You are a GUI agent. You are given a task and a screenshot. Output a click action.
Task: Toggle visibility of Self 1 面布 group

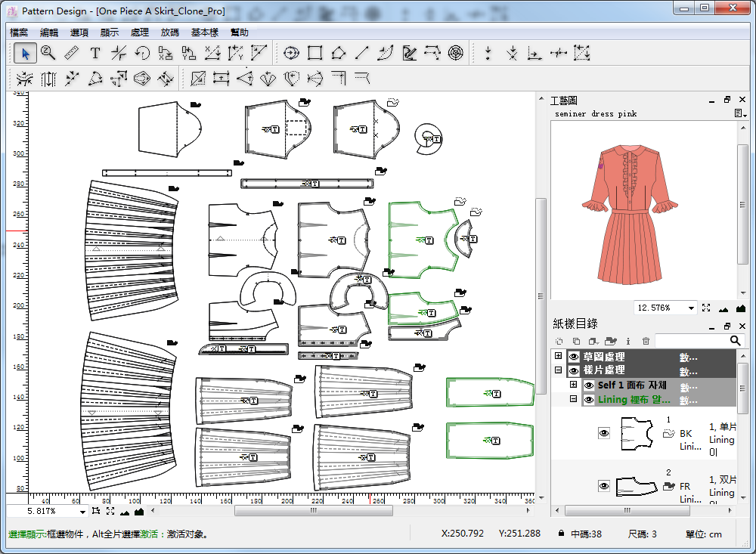(588, 385)
